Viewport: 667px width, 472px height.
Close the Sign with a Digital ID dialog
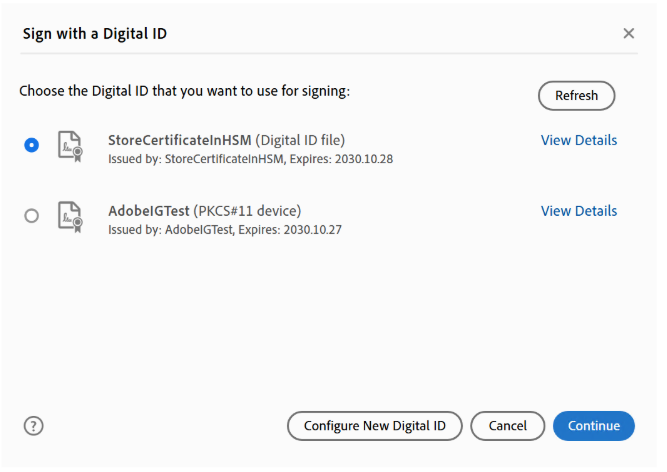628,33
